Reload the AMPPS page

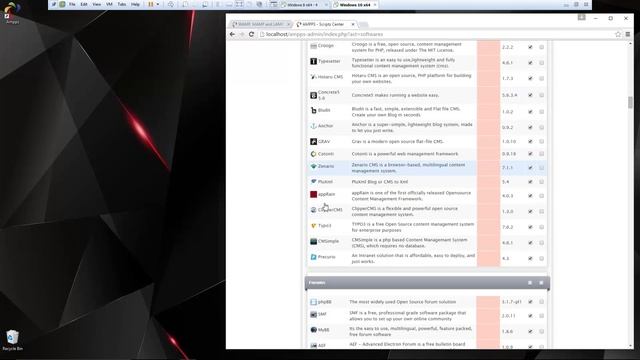click(251, 34)
